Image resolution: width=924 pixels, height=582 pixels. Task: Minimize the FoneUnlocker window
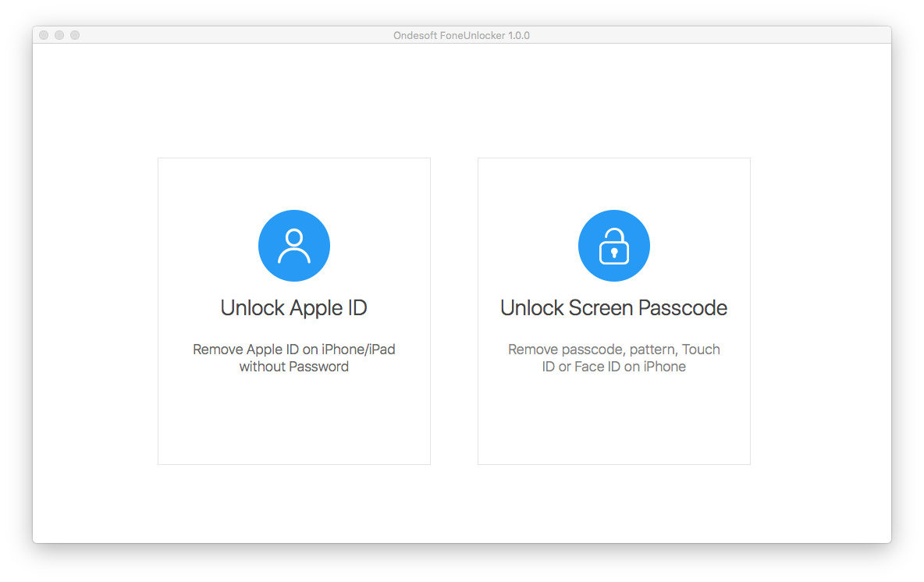tap(59, 35)
